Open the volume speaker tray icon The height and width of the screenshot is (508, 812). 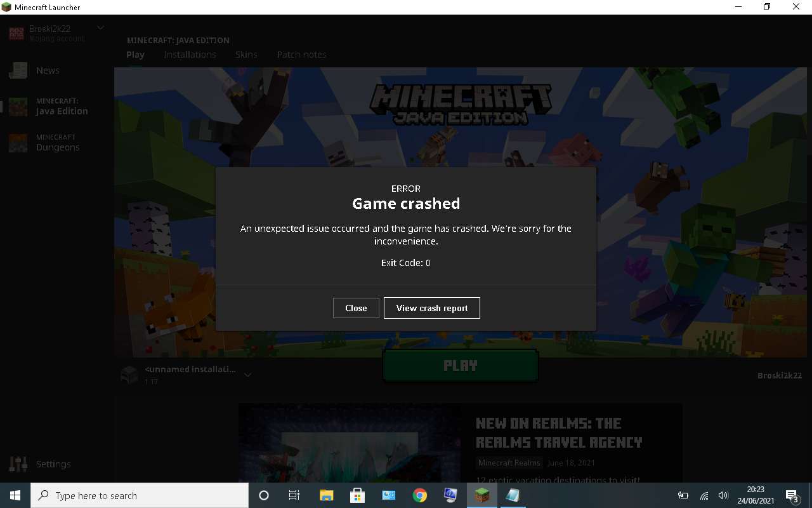click(723, 495)
